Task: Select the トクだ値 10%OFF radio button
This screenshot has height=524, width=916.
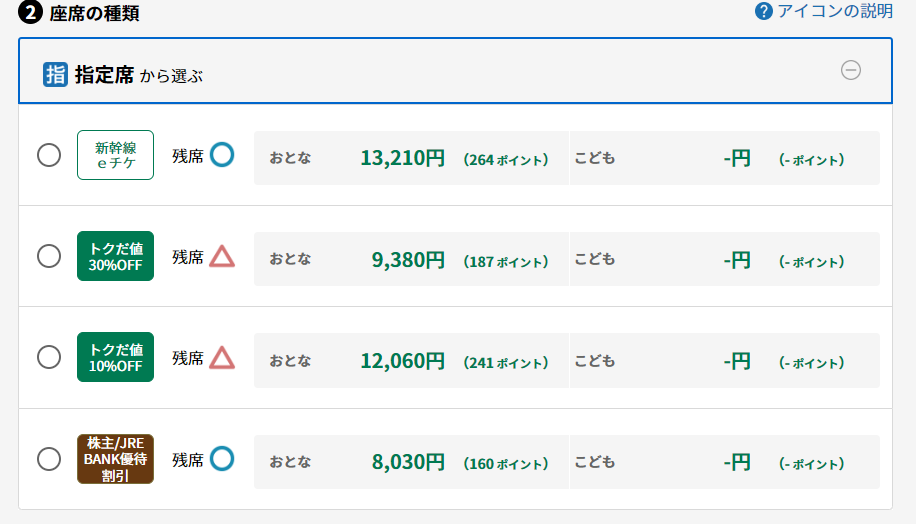Action: [49, 358]
